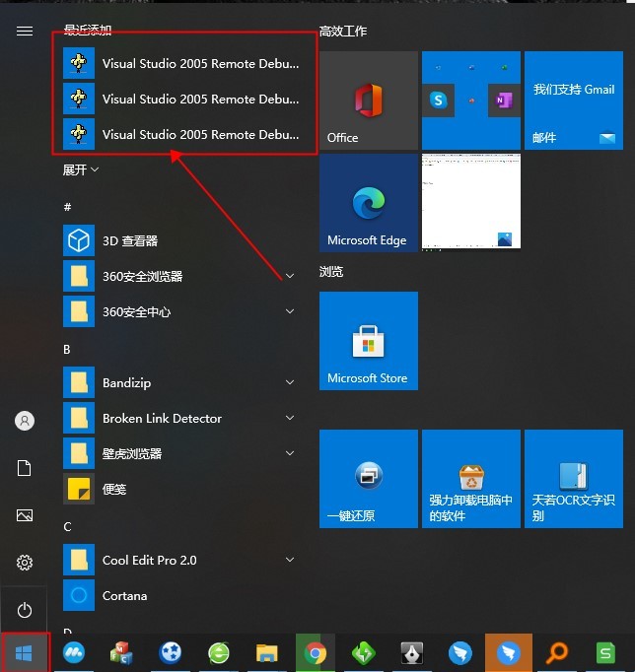Click Google Chrome in the taskbar
This screenshot has width=635, height=672.
(x=316, y=652)
